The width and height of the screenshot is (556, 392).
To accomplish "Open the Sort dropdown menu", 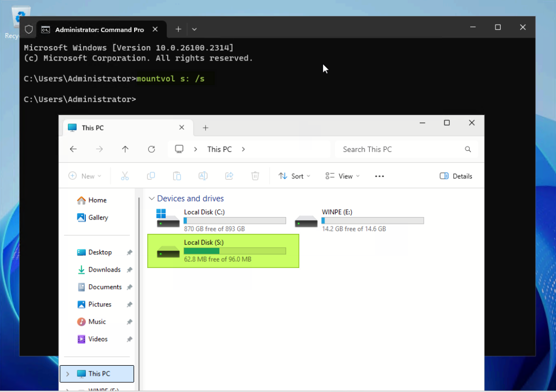I will click(x=294, y=176).
